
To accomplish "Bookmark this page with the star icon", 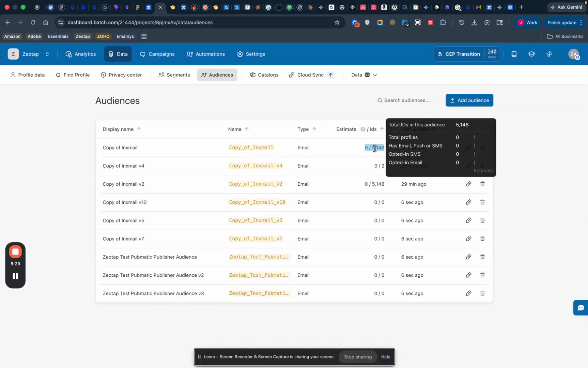I will coord(337,22).
